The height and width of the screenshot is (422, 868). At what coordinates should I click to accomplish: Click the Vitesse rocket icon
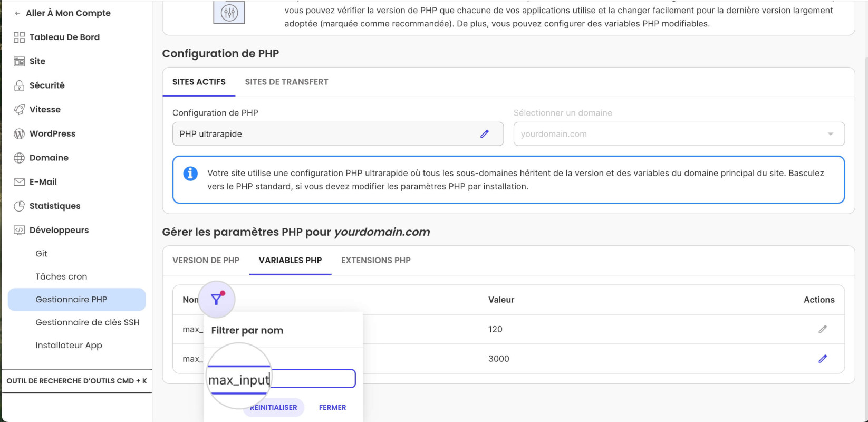19,110
